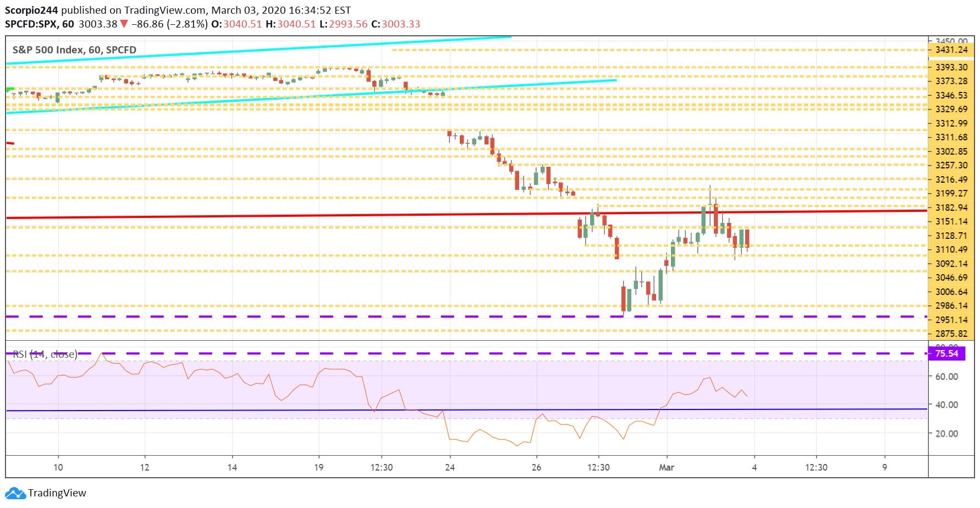Image resolution: width=980 pixels, height=508 pixels.
Task: Select the 3110.49 price label
Action: pyautogui.click(x=951, y=249)
